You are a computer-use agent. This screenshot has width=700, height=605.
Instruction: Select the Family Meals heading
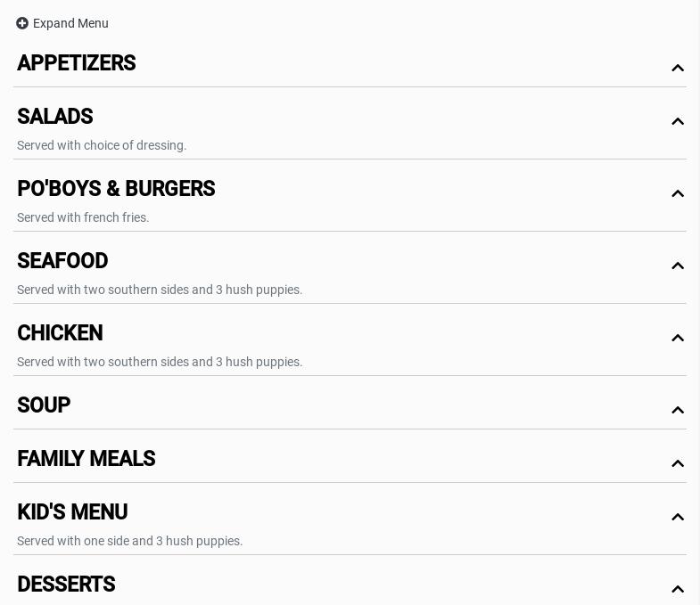click(x=86, y=459)
